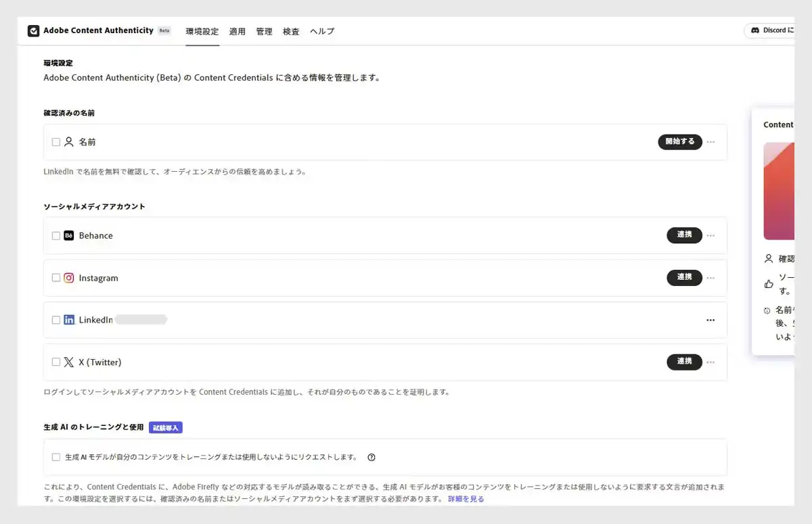This screenshot has width=812, height=524.
Task: Open the 管理 menu item
Action: pos(264,31)
